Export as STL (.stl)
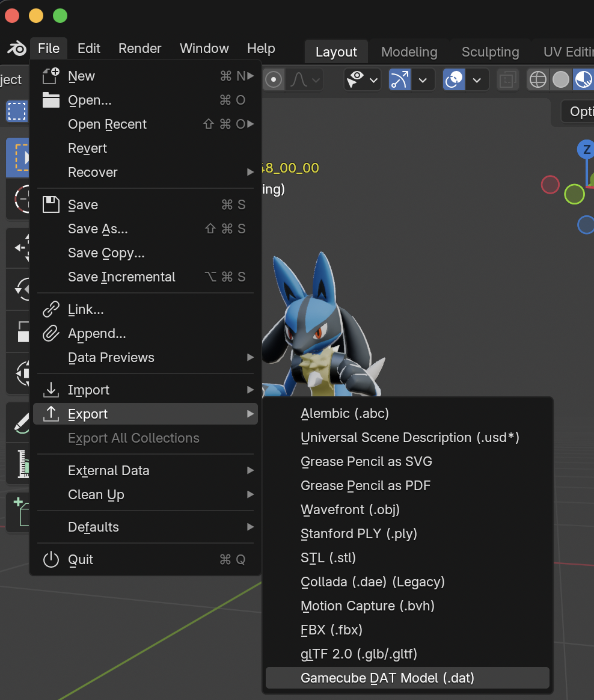The width and height of the screenshot is (594, 700). (408, 558)
